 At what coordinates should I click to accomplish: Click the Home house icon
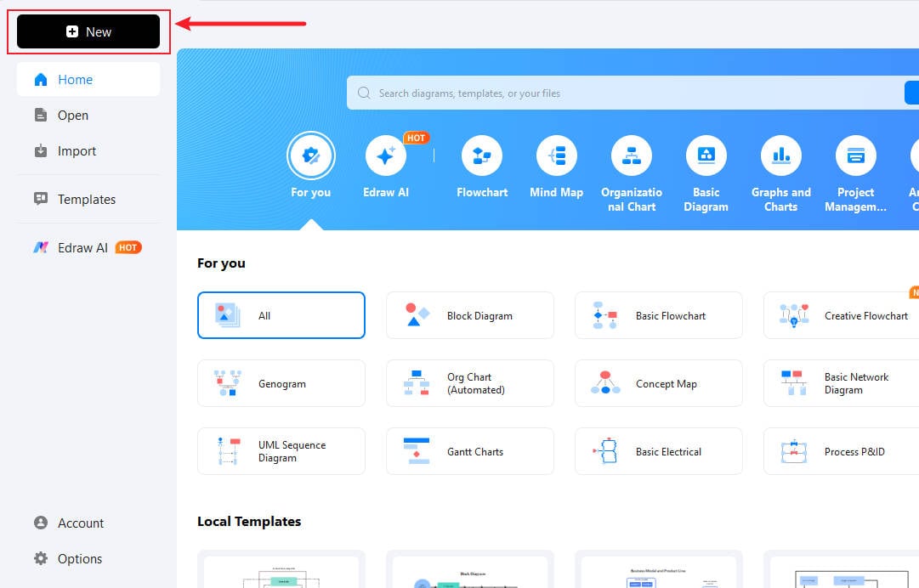pos(41,80)
